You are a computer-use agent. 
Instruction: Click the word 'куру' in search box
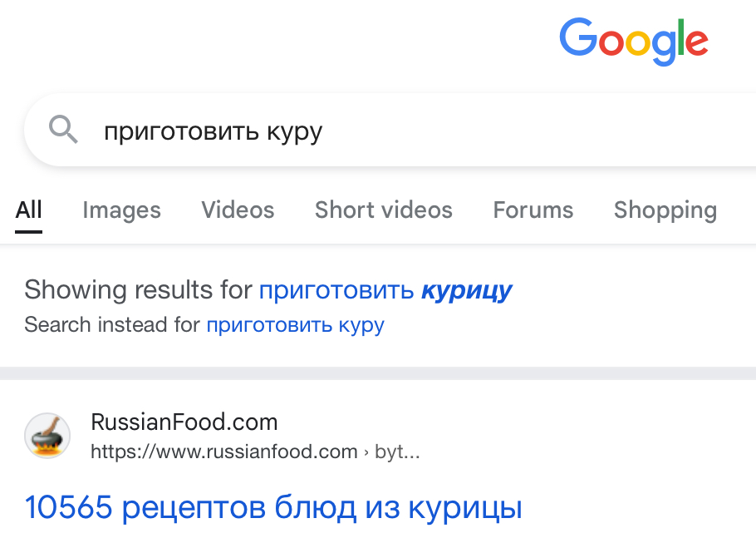pos(294,131)
